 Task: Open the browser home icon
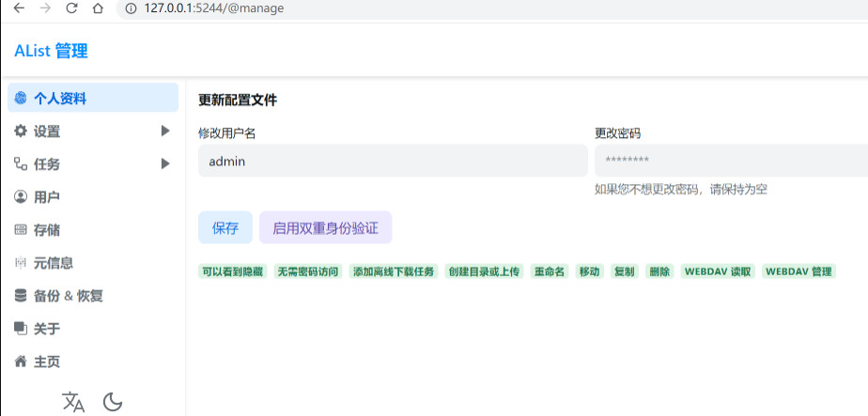(98, 8)
